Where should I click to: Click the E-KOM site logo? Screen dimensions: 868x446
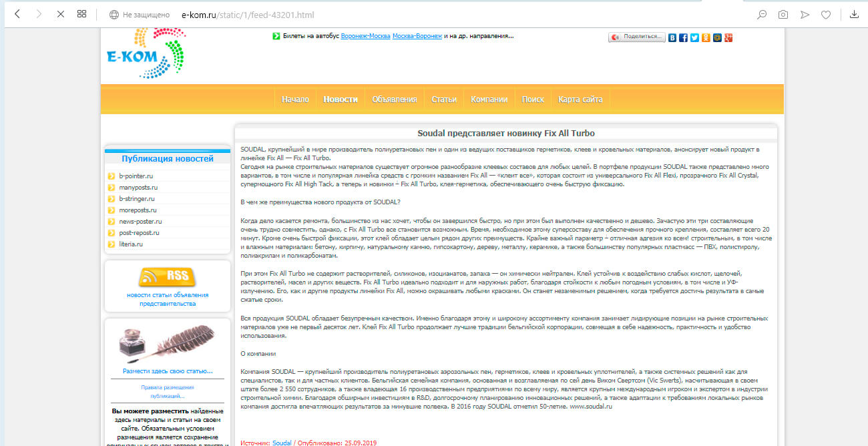146,53
